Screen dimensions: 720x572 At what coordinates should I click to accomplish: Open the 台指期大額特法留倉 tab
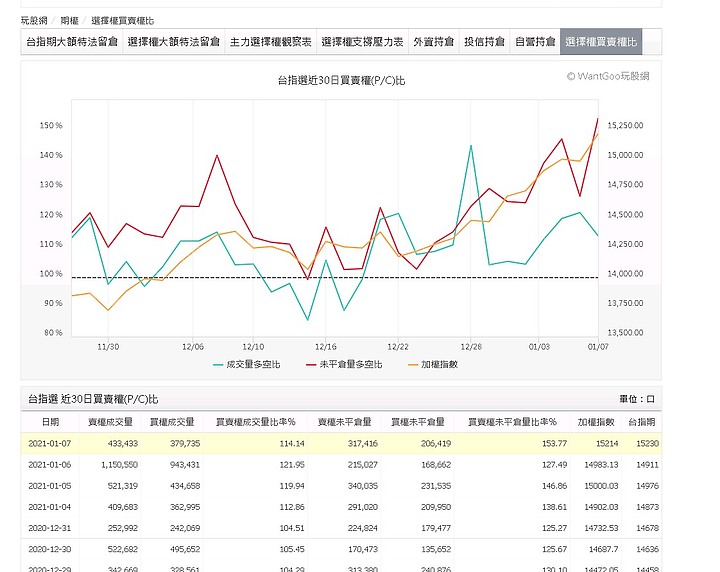[72, 42]
